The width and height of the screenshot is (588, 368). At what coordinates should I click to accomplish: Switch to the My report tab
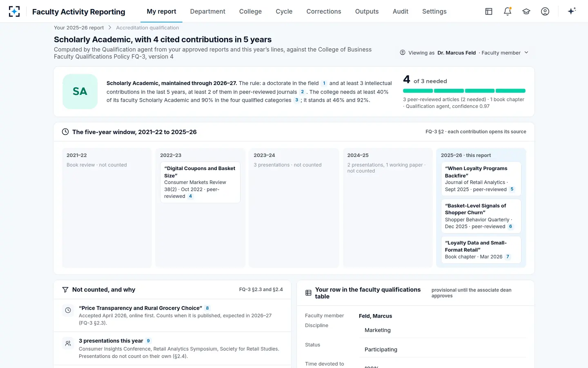coord(161,11)
